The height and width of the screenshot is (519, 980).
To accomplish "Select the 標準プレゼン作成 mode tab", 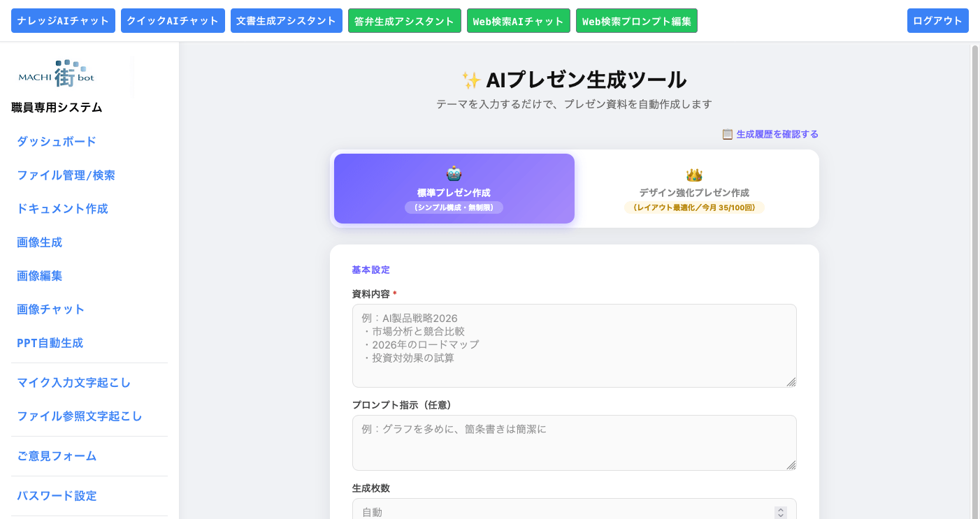I will [454, 189].
